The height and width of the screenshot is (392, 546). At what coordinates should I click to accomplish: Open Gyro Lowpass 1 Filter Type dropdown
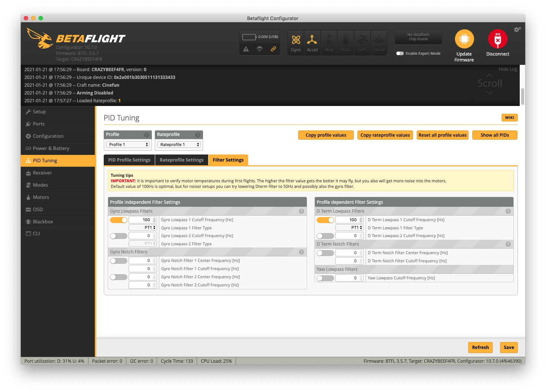point(143,228)
